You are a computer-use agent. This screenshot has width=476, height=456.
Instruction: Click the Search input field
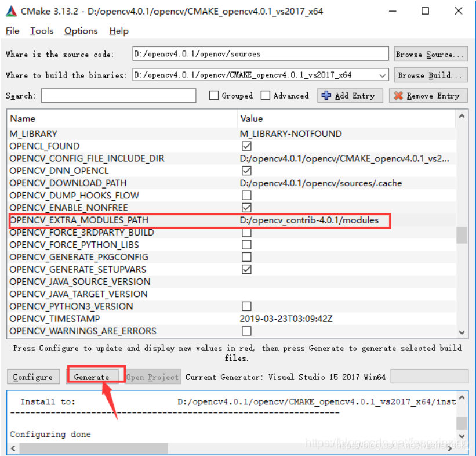(x=119, y=96)
